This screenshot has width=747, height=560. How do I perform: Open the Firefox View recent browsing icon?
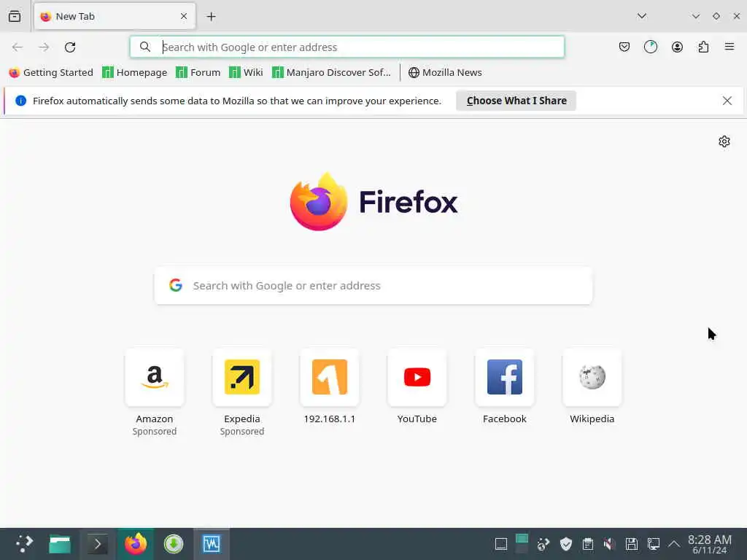15,16
